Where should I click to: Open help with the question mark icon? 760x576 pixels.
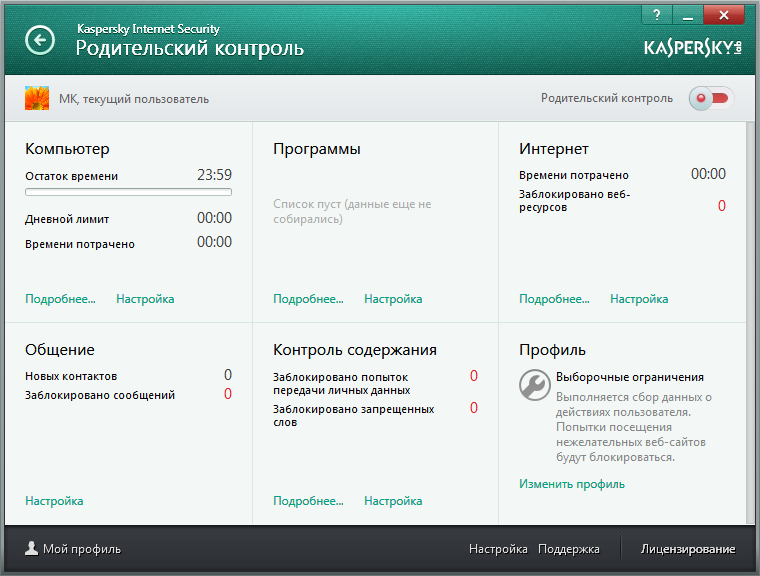pyautogui.click(x=657, y=15)
